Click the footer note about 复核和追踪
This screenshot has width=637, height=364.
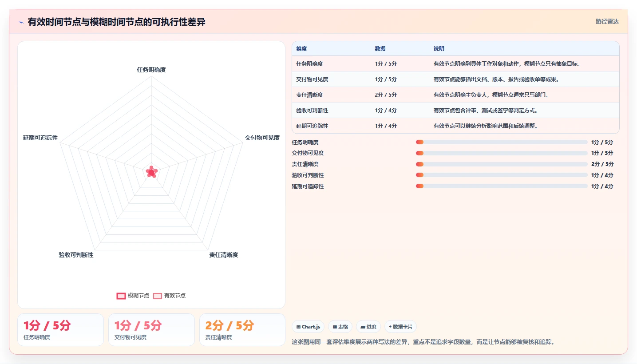pyautogui.click(x=423, y=342)
